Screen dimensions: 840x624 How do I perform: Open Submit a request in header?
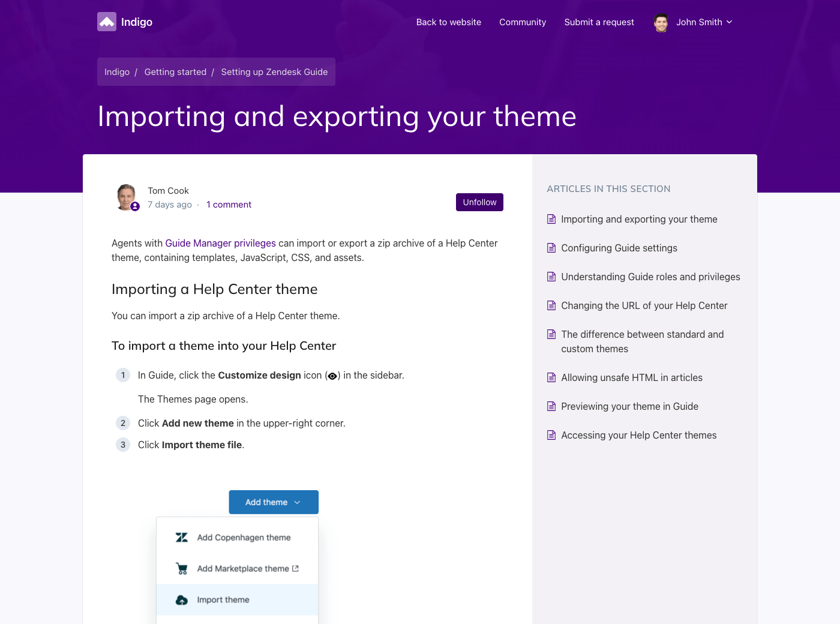tap(599, 22)
